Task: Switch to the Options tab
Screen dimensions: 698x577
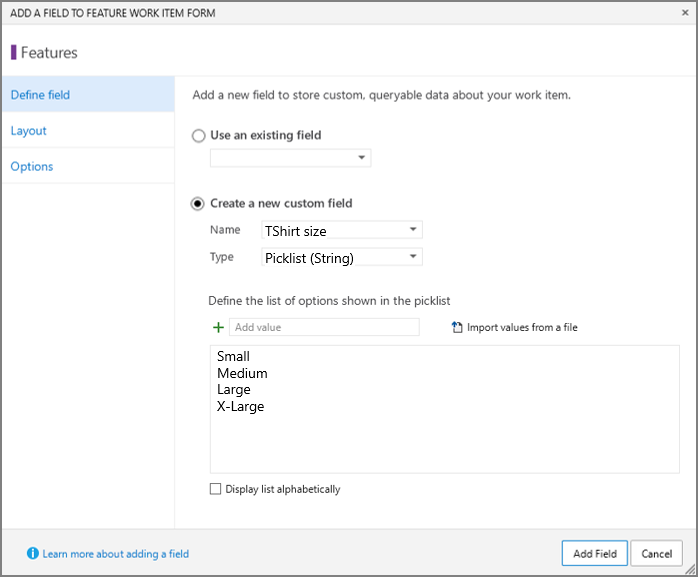Action: (32, 167)
